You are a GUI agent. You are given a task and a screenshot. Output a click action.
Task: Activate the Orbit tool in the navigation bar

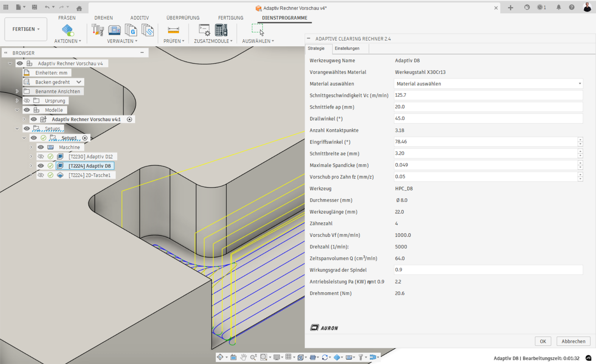tap(220, 357)
